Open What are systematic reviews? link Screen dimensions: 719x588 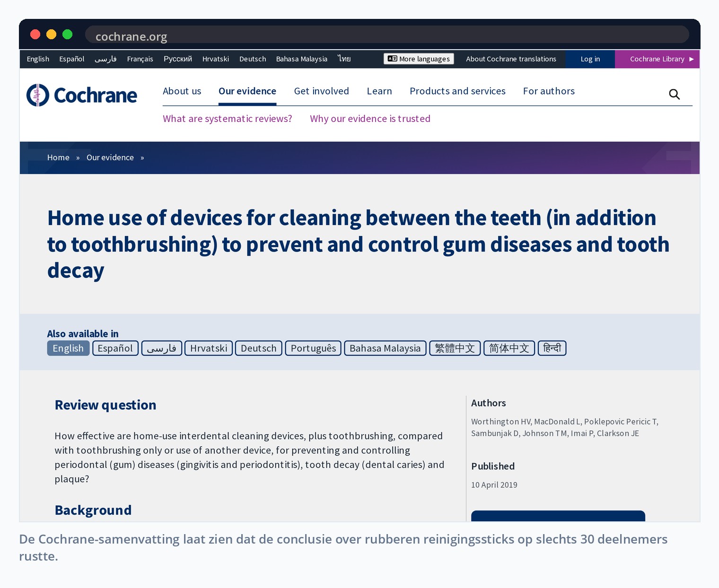[228, 119]
